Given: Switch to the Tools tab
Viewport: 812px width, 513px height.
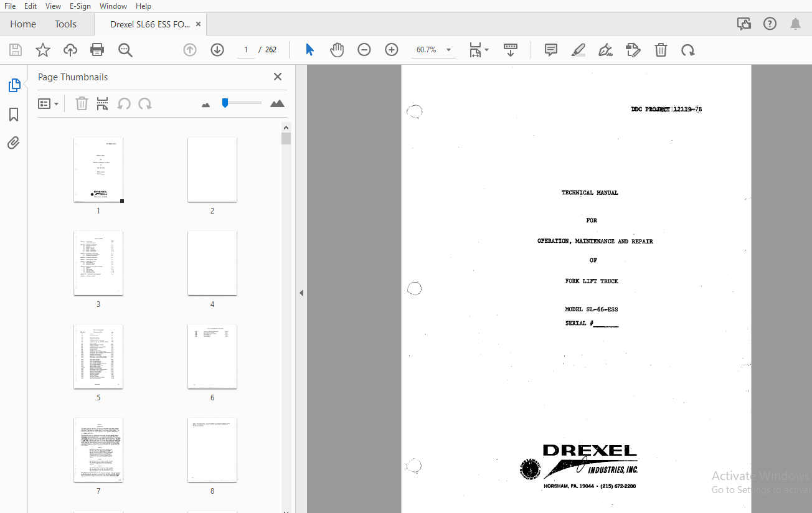Looking at the screenshot, I should pos(65,24).
